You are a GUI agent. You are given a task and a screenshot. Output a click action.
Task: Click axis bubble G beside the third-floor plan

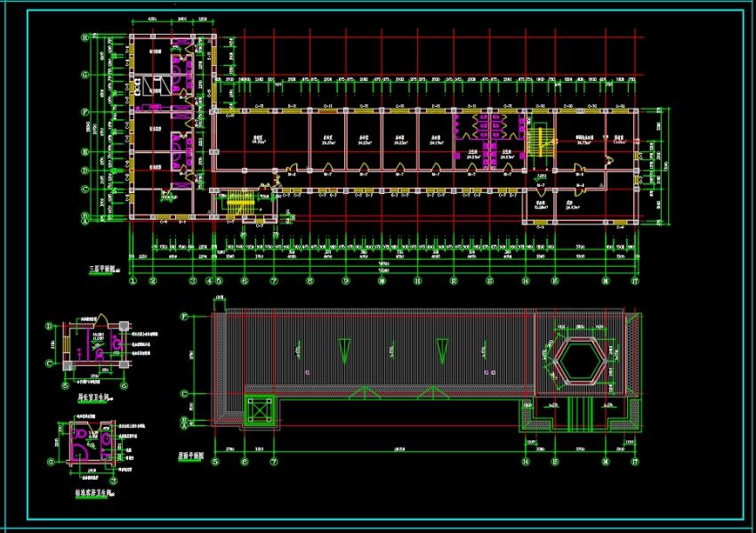pyautogui.click(x=85, y=75)
